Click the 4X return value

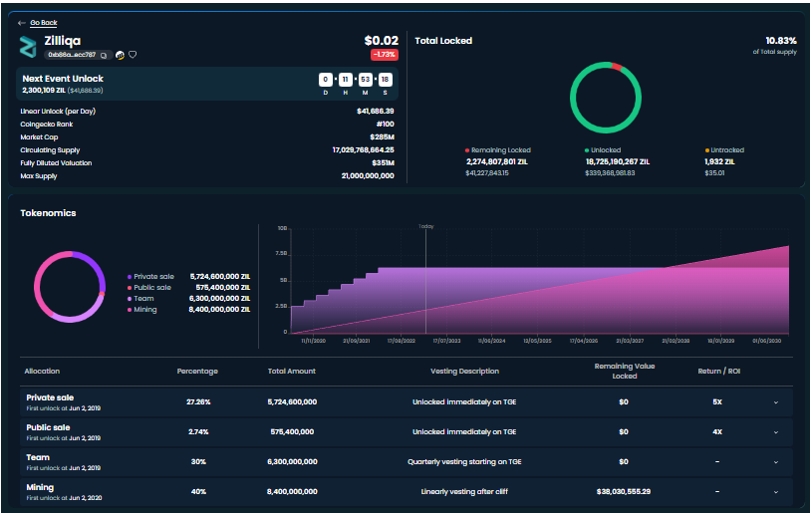[x=717, y=432]
